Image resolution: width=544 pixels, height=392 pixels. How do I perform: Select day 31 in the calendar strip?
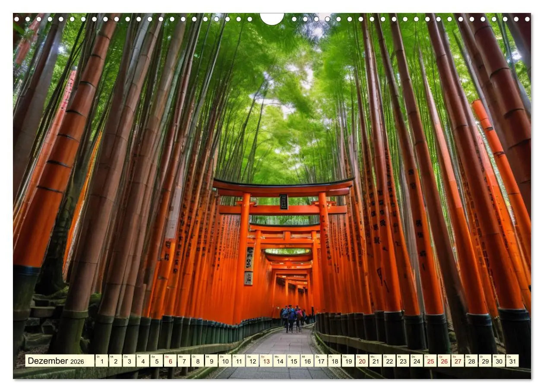(x=512, y=360)
